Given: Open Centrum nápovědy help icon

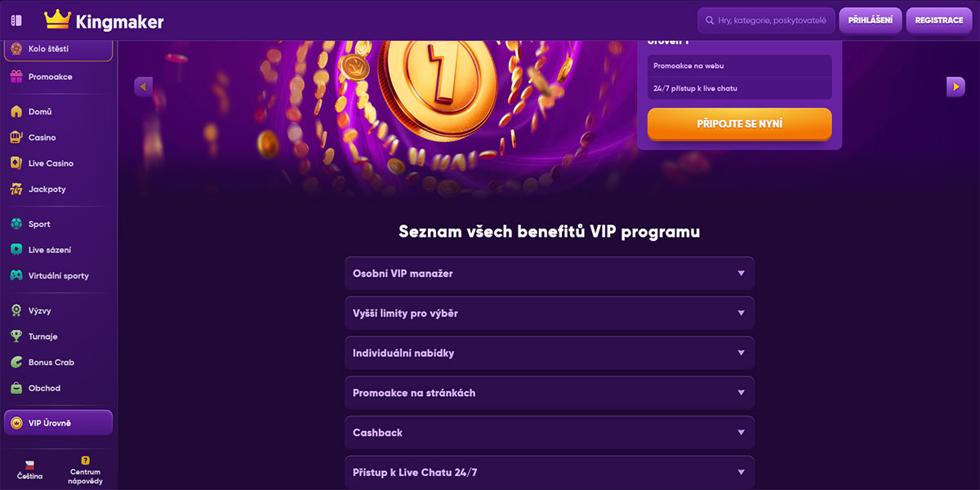Looking at the screenshot, I should click(85, 461).
